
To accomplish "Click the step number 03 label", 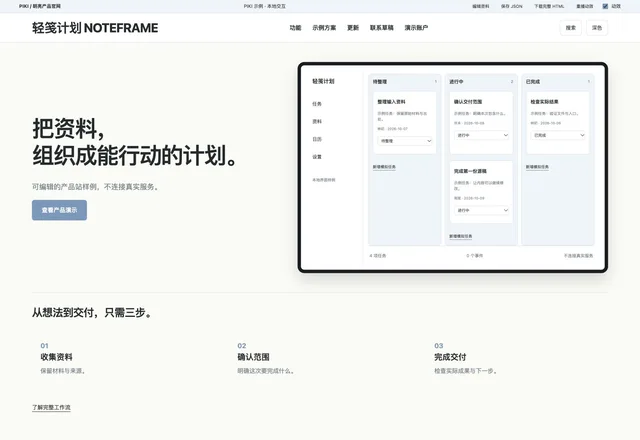I will pos(438,346).
